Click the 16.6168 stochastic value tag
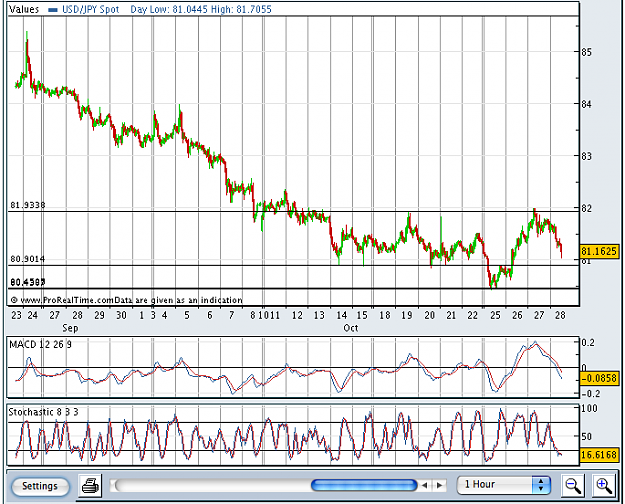This screenshot has height=504, width=625. click(x=599, y=455)
